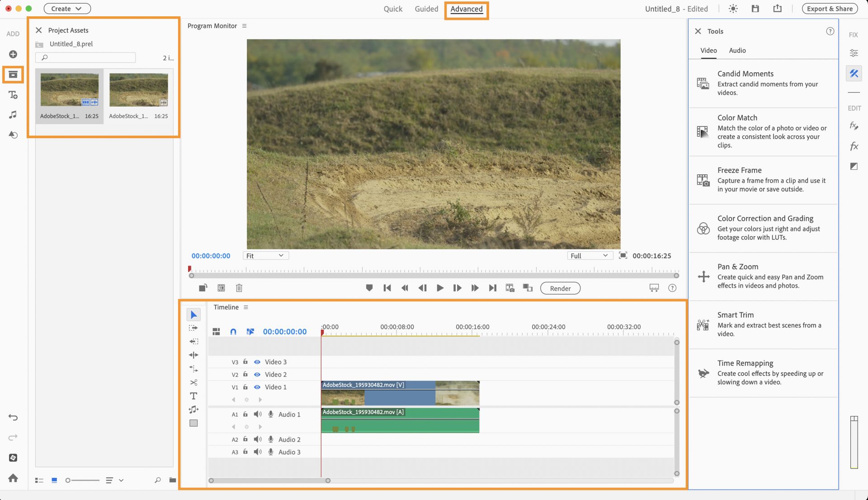Hide the Video 2 track eye

pos(257,374)
